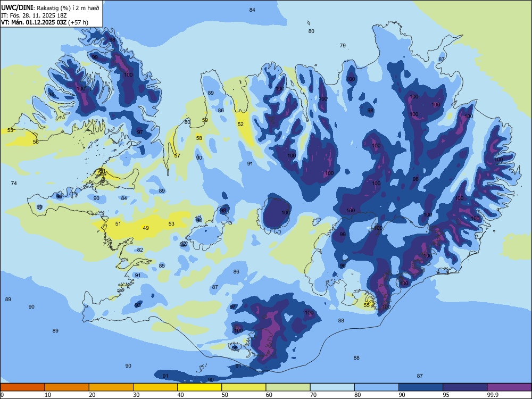Click the 10–20 orange legend swatch
532x399 pixels.
coord(67,387)
